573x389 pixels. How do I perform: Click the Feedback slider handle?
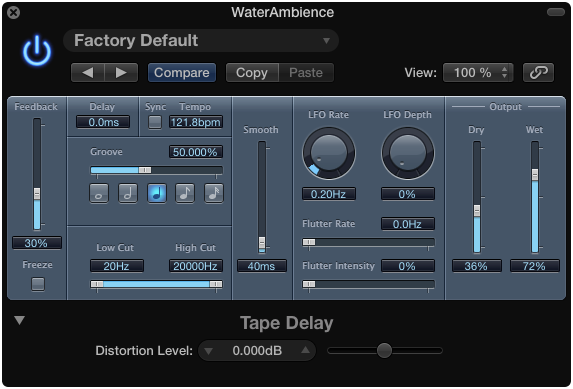37,193
